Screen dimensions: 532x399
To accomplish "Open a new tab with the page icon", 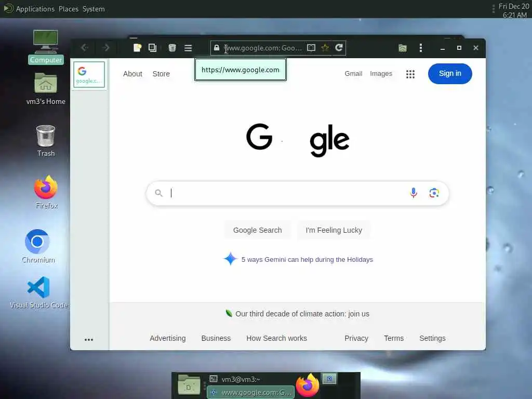I will 137,48.
